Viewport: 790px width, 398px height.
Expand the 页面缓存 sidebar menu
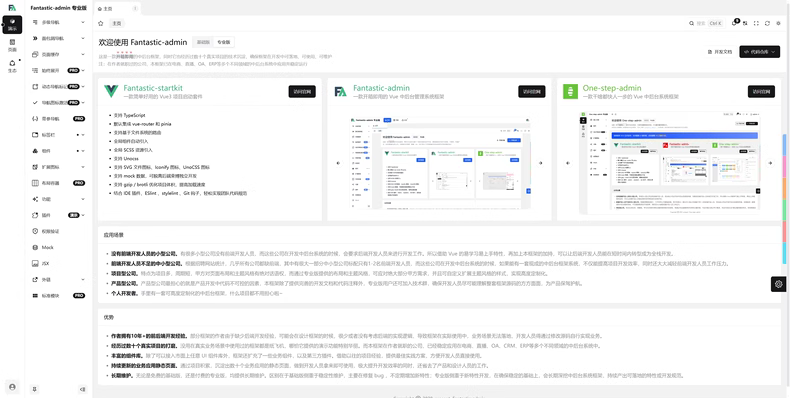58,54
